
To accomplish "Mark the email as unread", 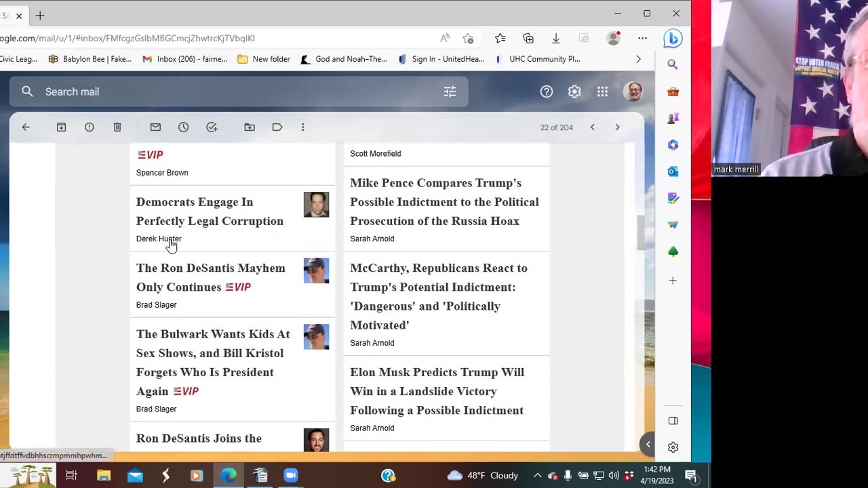I will tap(155, 127).
